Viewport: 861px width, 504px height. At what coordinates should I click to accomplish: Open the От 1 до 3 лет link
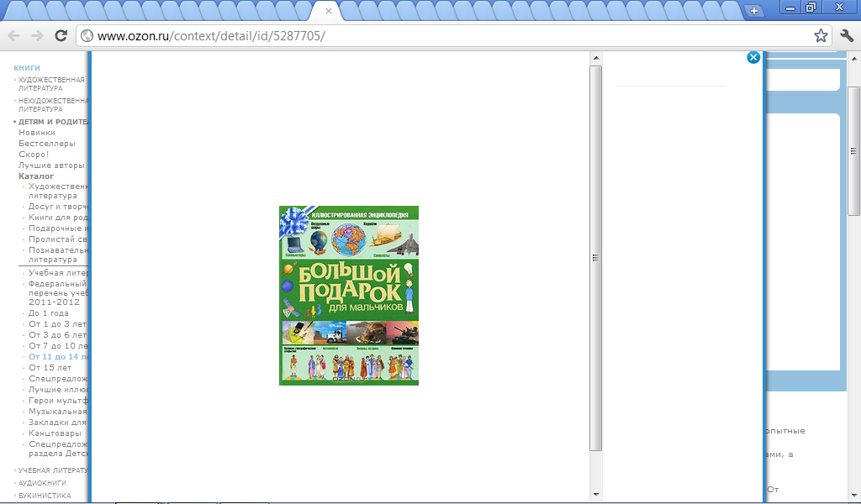(58, 324)
